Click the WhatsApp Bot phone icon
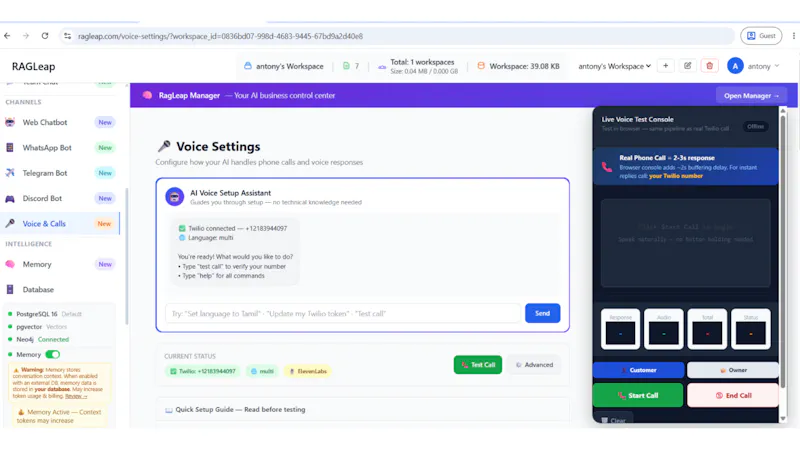The width and height of the screenshot is (800, 450). (x=10, y=147)
